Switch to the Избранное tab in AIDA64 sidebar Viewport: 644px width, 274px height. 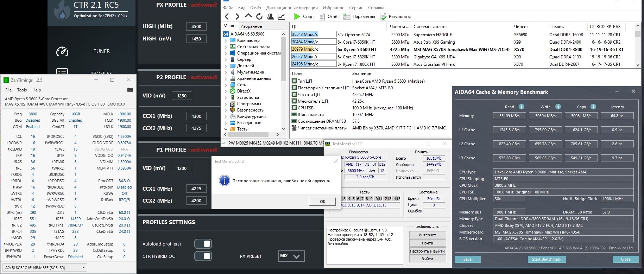click(251, 26)
